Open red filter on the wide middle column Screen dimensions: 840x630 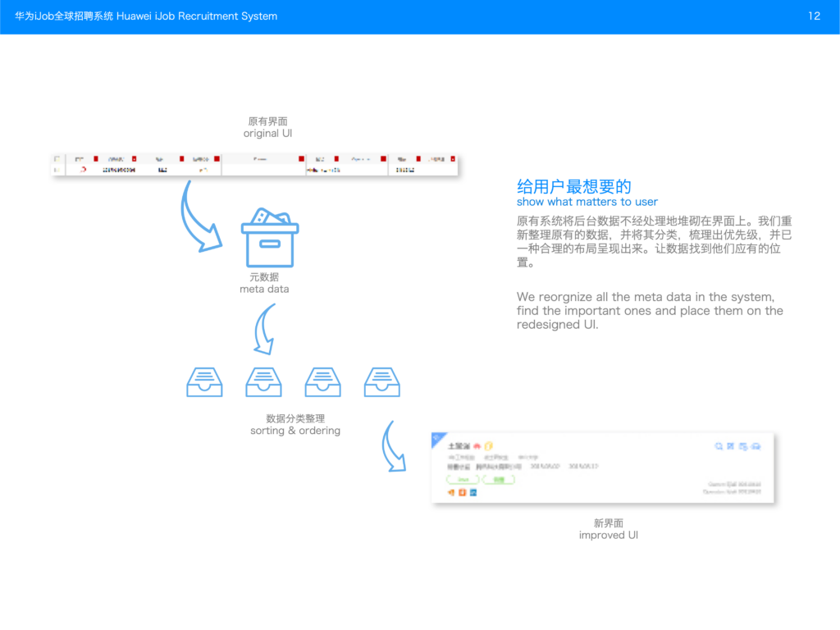(301, 158)
